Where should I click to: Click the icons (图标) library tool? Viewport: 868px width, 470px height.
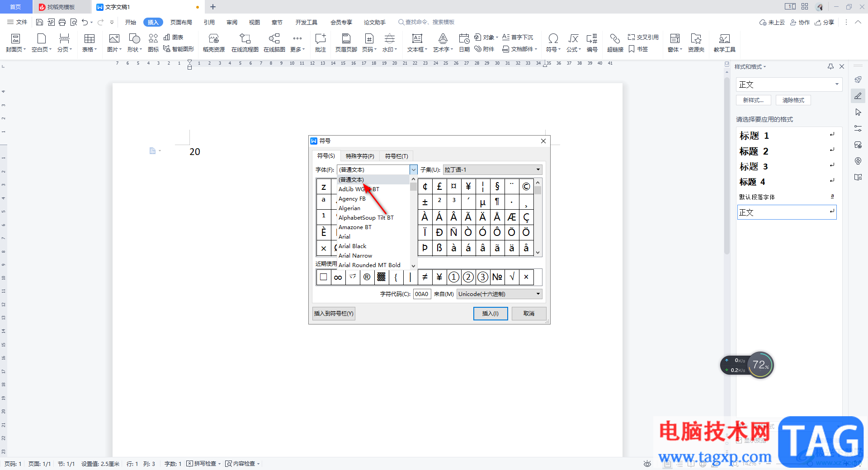(153, 43)
